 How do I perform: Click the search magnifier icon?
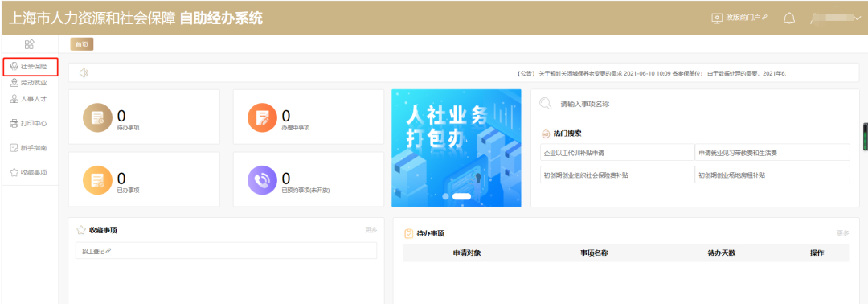point(545,103)
